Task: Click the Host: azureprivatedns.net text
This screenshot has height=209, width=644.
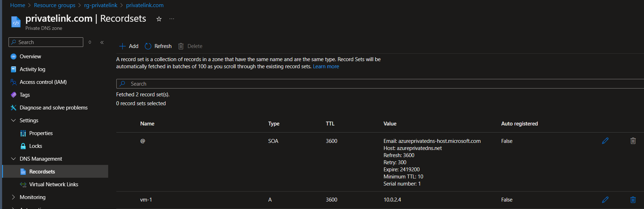Action: (x=412, y=148)
